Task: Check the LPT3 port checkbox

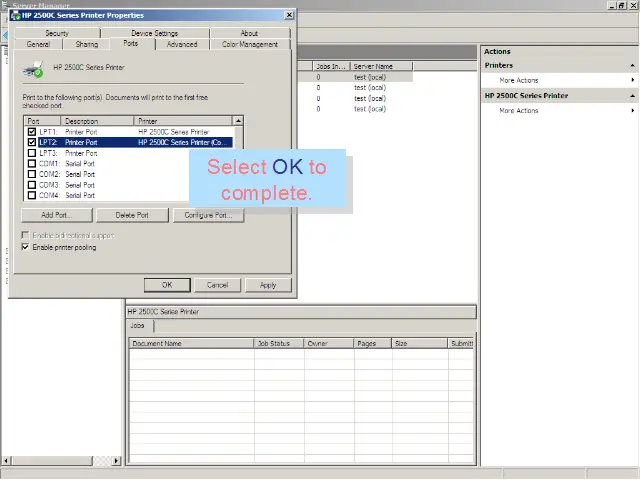Action: click(x=32, y=153)
